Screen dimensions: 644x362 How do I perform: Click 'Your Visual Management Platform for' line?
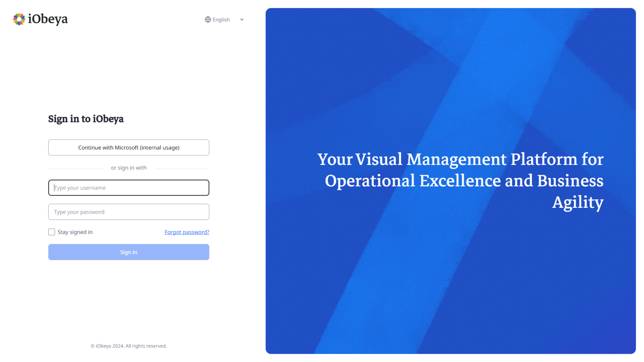click(x=460, y=160)
